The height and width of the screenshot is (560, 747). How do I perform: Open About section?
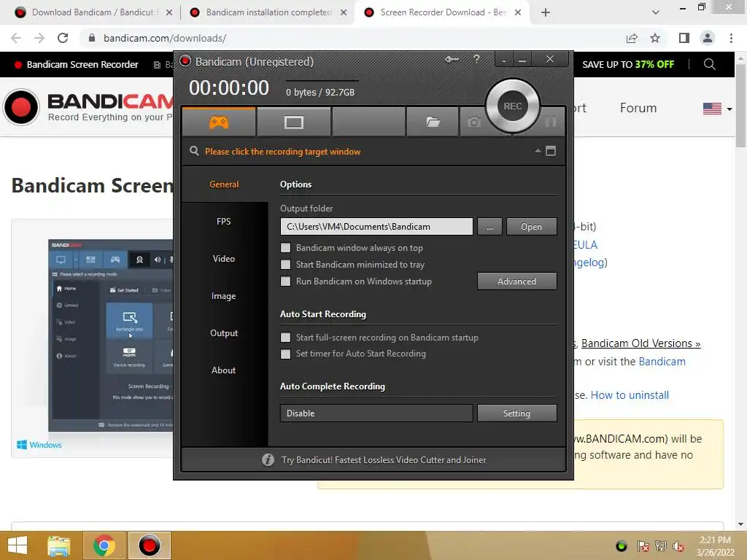[223, 370]
